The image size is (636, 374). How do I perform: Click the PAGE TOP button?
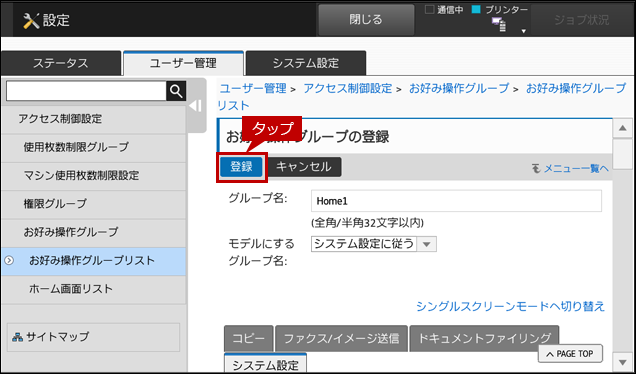point(570,354)
